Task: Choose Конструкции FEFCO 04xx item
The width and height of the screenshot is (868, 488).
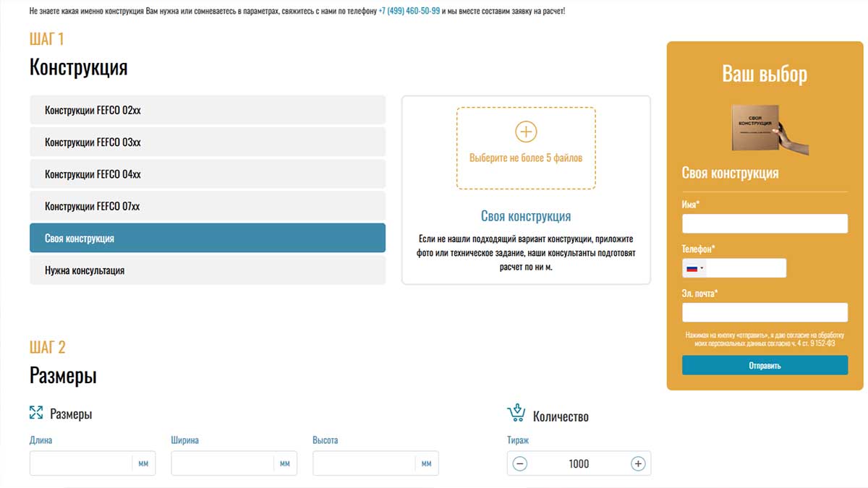Action: [207, 174]
